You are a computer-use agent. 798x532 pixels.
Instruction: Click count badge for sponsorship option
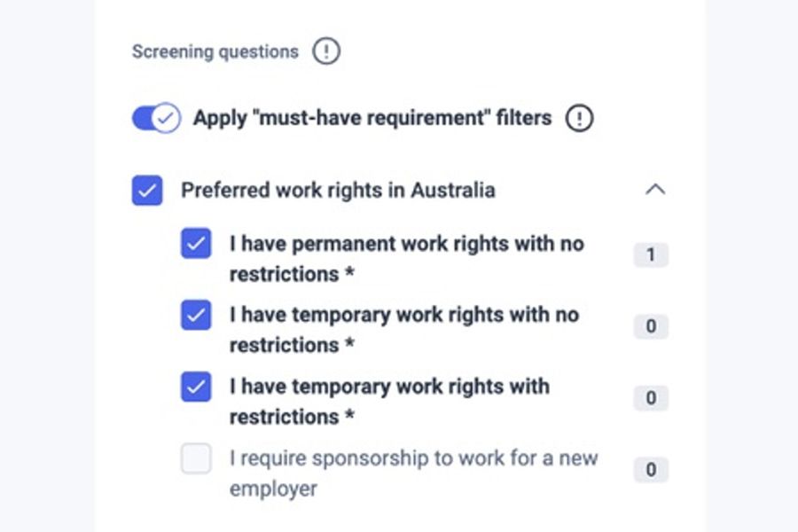[x=651, y=470]
